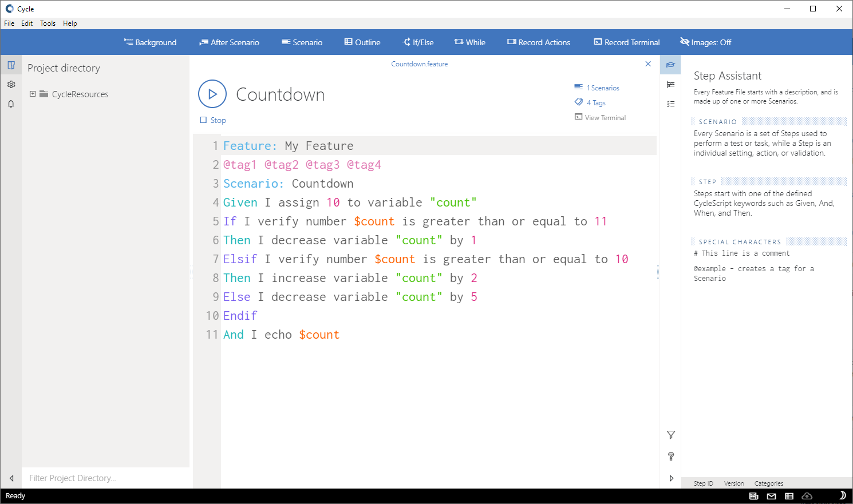The height and width of the screenshot is (504, 853).
Task: Insert a new Scenario from toolbar
Action: coord(302,42)
